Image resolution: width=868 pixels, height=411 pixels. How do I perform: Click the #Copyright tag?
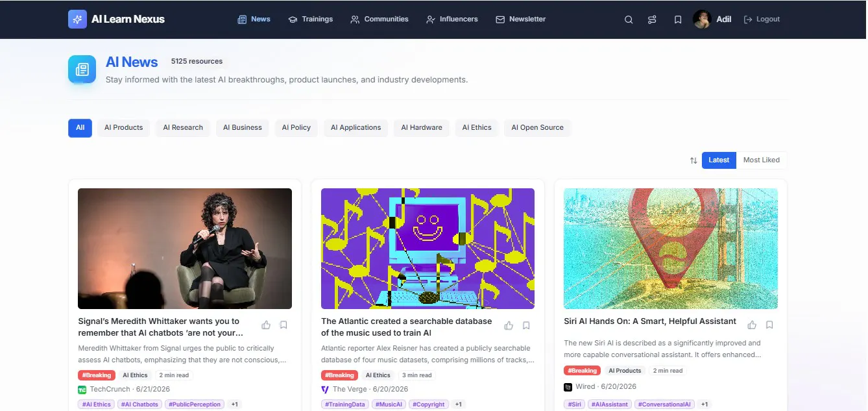(x=429, y=405)
